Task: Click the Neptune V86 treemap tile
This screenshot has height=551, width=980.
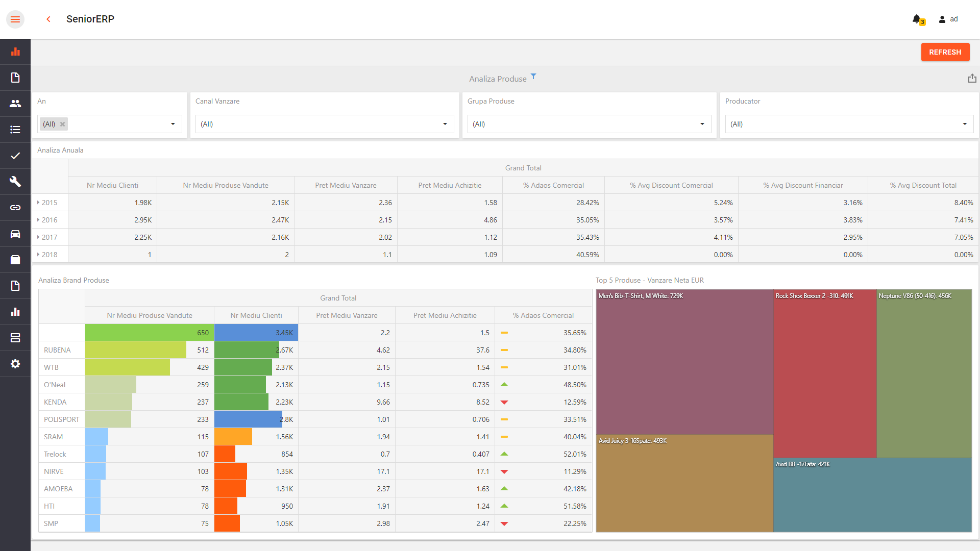Action: (x=924, y=374)
